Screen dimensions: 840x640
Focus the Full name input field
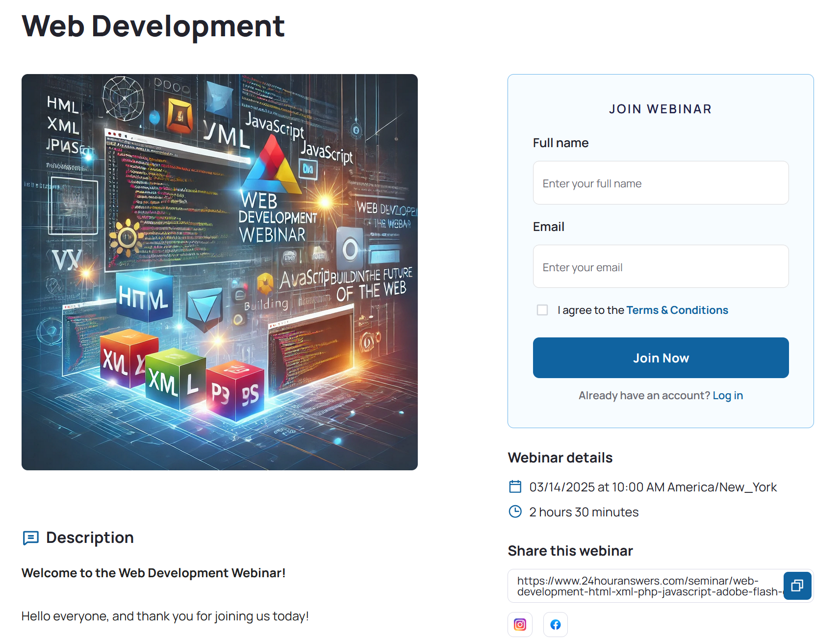pos(660,183)
